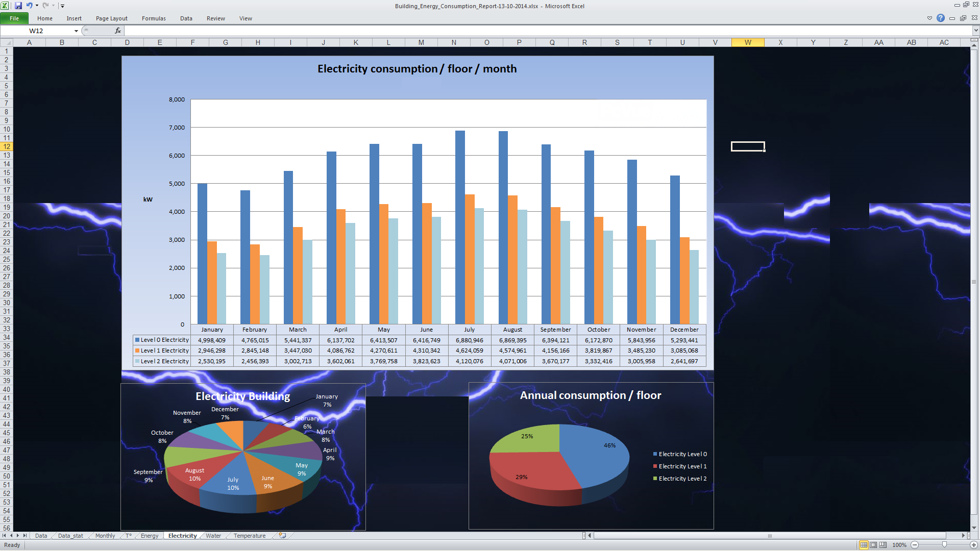
Task: Switch to Page Layout view in status bar
Action: [x=873, y=545]
